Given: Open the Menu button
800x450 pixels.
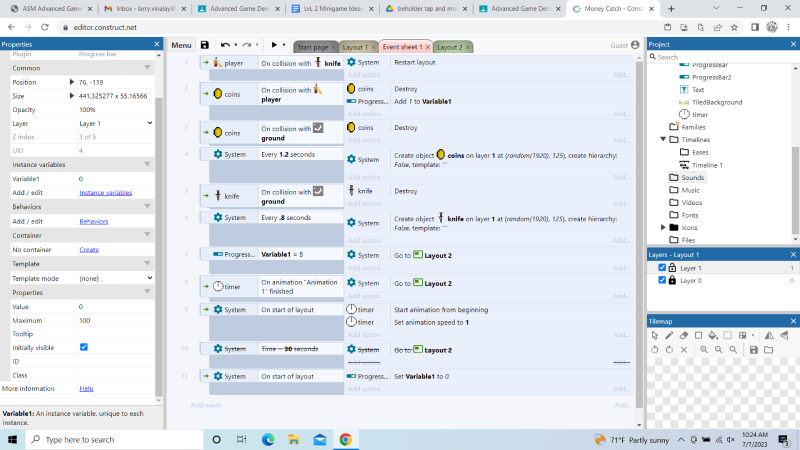Looking at the screenshot, I should coord(181,45).
